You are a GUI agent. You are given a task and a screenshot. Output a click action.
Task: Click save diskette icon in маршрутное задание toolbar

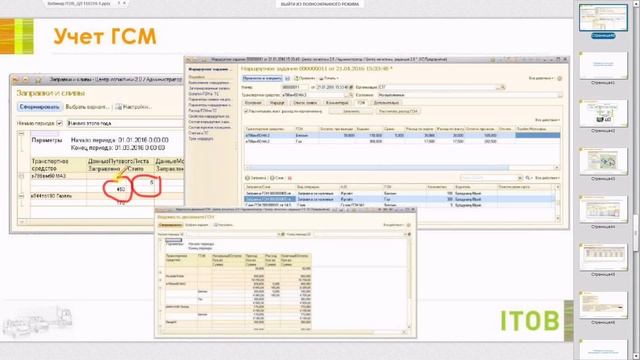click(287, 78)
